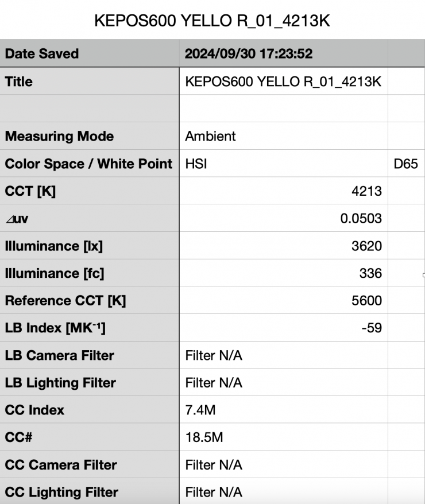Click the Illuminance [fc] value 336
The image size is (425, 504).
coord(370,273)
